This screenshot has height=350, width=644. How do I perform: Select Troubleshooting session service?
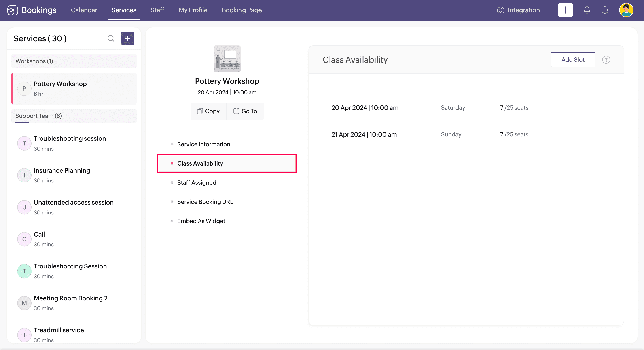pyautogui.click(x=74, y=143)
